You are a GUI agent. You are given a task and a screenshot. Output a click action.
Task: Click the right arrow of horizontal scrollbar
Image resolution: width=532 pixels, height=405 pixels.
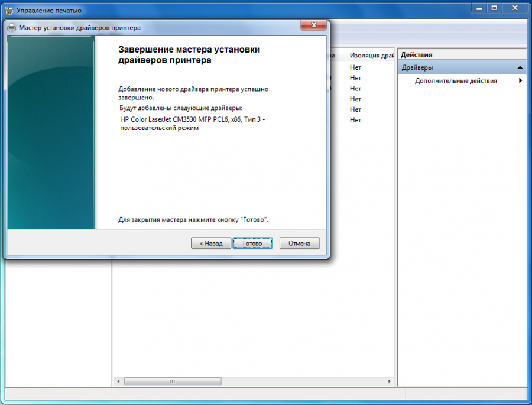(x=389, y=381)
